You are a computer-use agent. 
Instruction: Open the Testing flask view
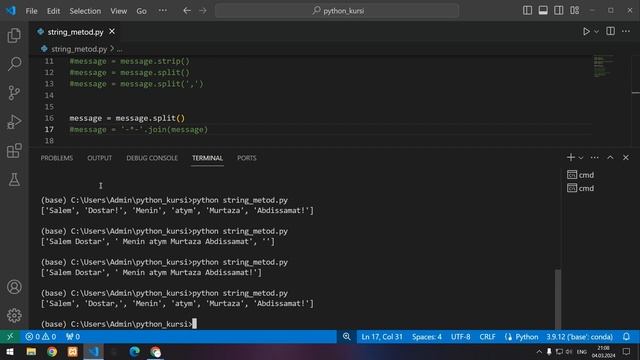pos(14,180)
